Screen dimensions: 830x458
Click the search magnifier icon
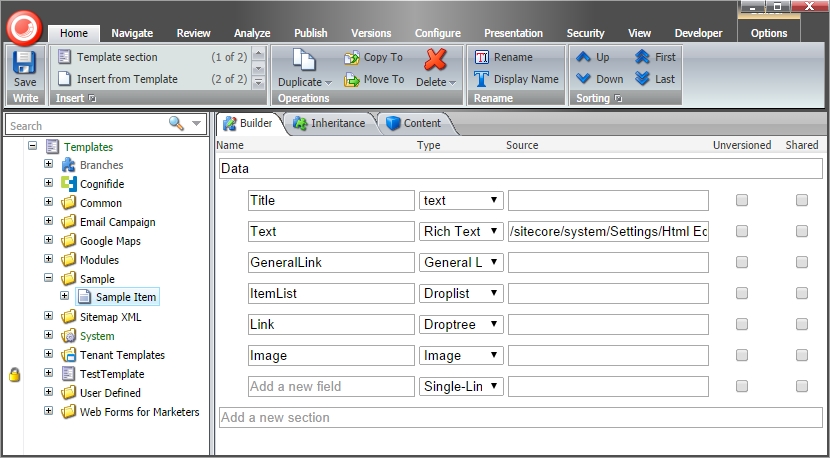(x=176, y=123)
